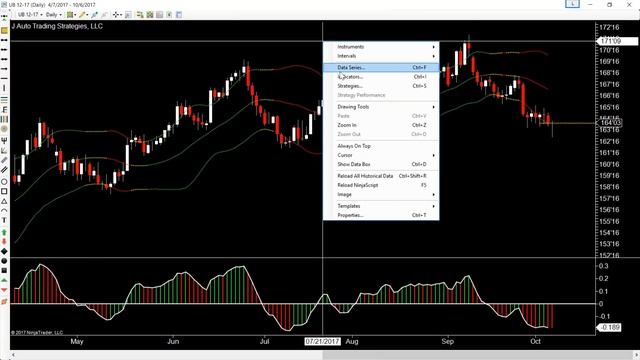This screenshot has width=640, height=360.
Task: Click the 07/21/2017 date label
Action: tap(322, 341)
